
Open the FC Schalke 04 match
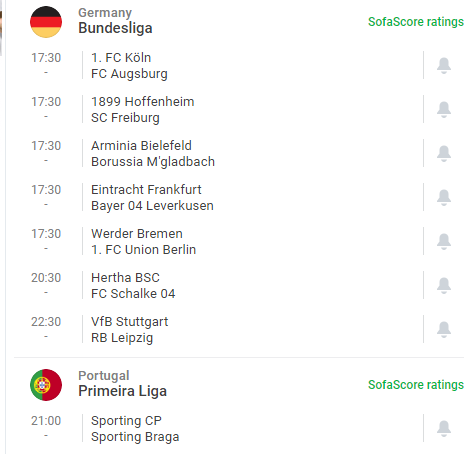[235, 285]
